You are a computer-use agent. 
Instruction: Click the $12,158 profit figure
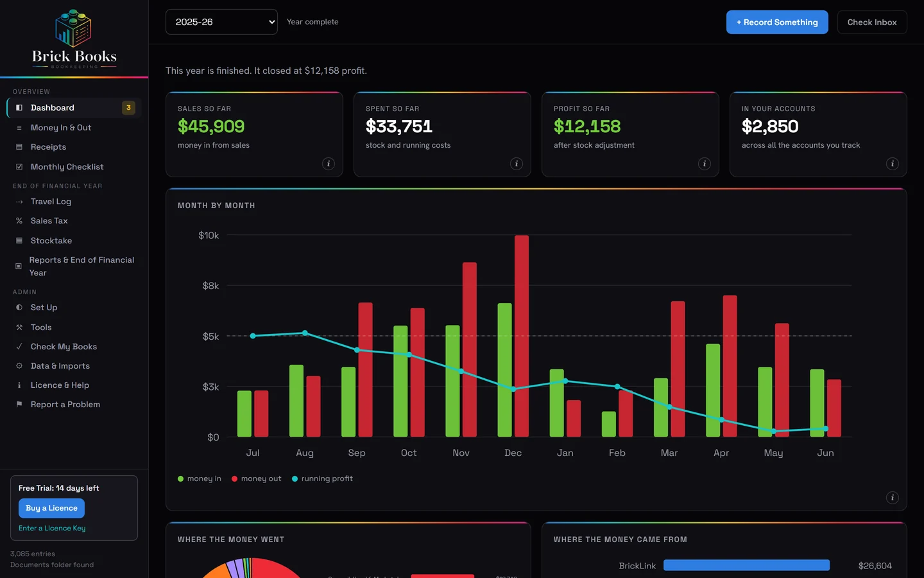point(587,127)
